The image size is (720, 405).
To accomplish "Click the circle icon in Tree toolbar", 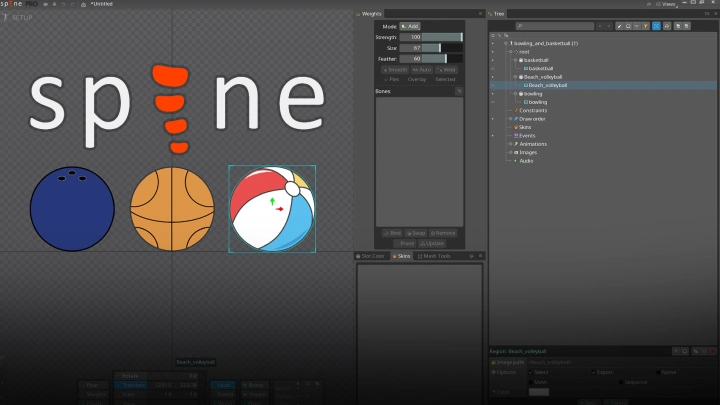I will coord(628,26).
